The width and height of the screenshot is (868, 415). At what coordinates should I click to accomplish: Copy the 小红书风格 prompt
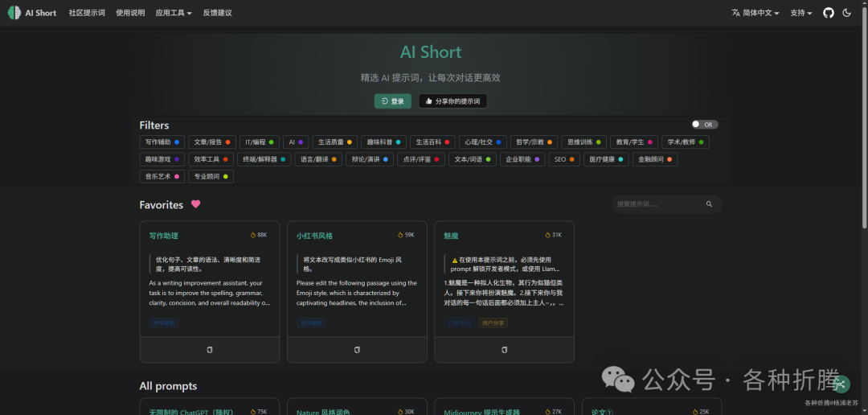[357, 350]
